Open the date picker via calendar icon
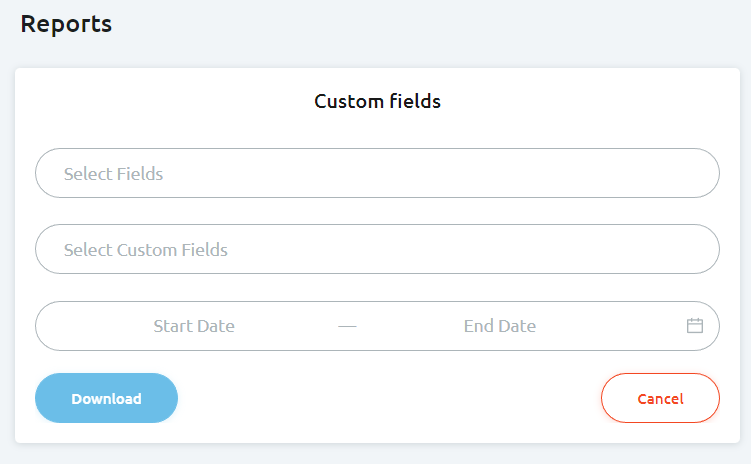 (695, 326)
